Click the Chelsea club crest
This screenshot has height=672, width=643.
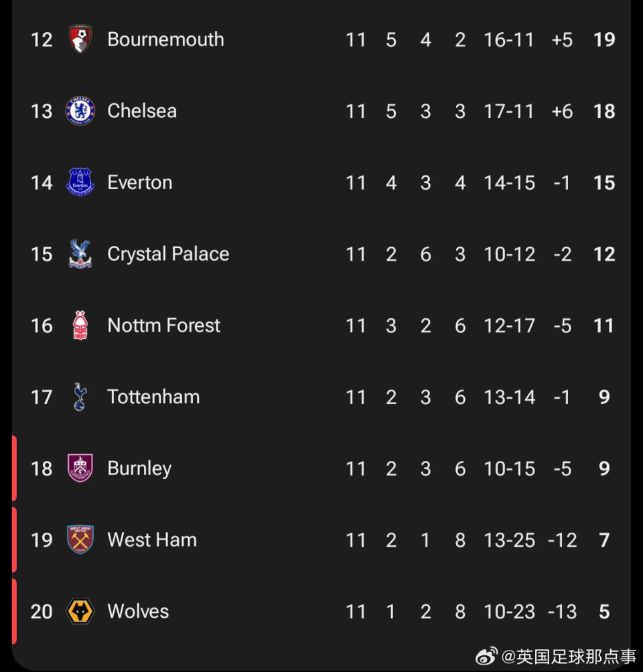(x=80, y=111)
